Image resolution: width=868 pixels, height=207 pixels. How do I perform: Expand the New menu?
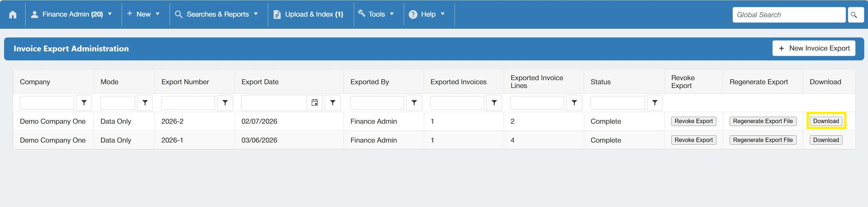143,15
